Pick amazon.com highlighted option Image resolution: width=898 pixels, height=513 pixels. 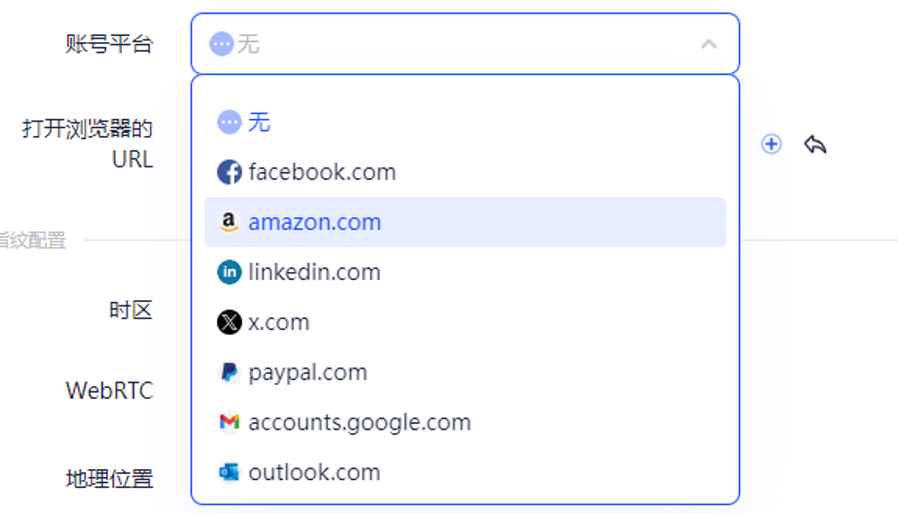coord(465,222)
